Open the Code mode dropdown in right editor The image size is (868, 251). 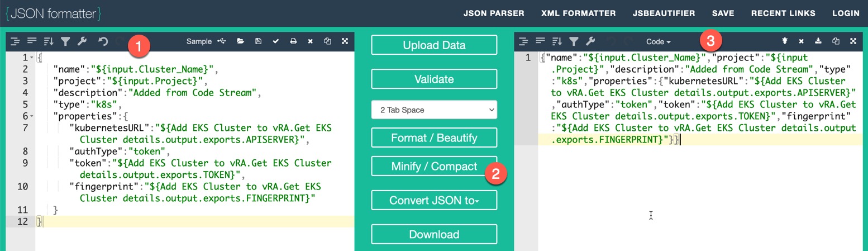click(x=659, y=41)
